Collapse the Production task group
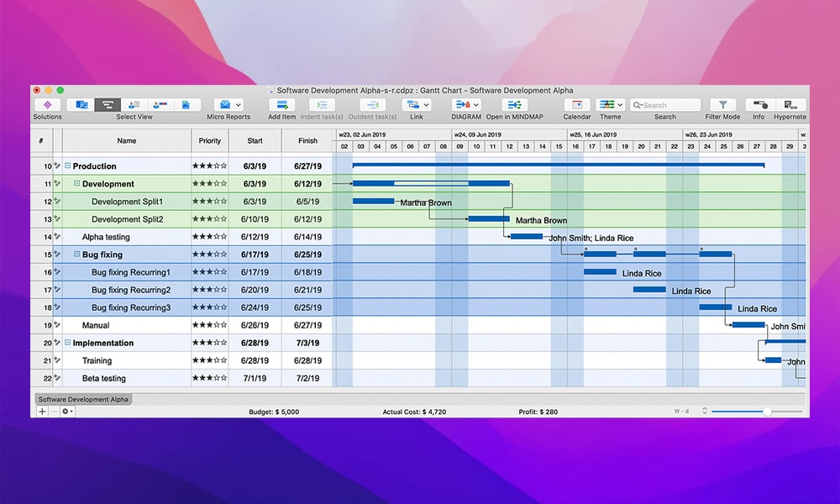The image size is (840, 504). 68,166
